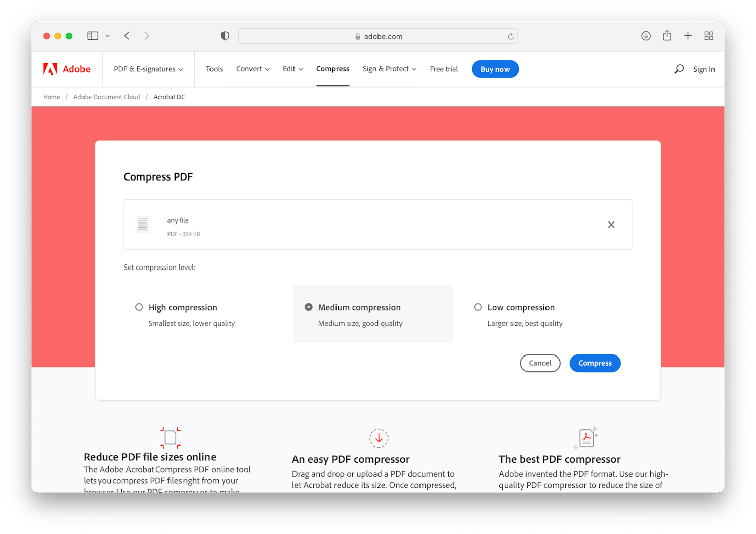The height and width of the screenshot is (534, 756).
Task: Select Medium compression radio button
Action: [309, 307]
